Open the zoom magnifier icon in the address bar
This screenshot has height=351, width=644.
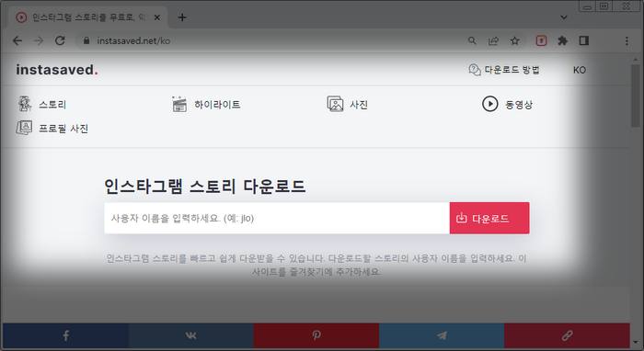[x=472, y=40]
